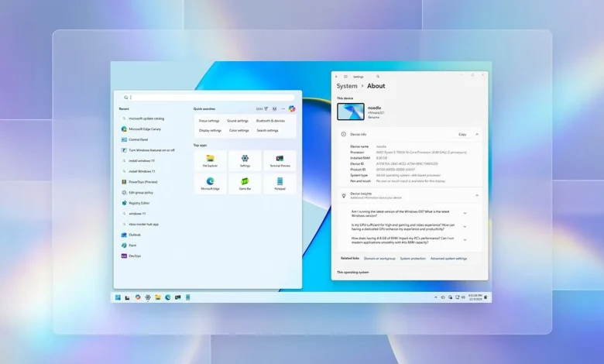Screen dimensions: 604x364
Task: Open Microsoft Edge tile in Top apps
Action: pyautogui.click(x=211, y=184)
